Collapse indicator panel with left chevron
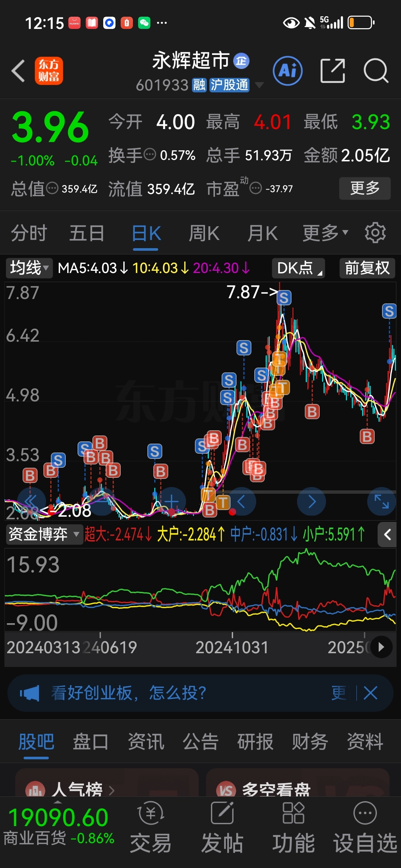Viewport: 401px width, 868px height. [x=387, y=535]
